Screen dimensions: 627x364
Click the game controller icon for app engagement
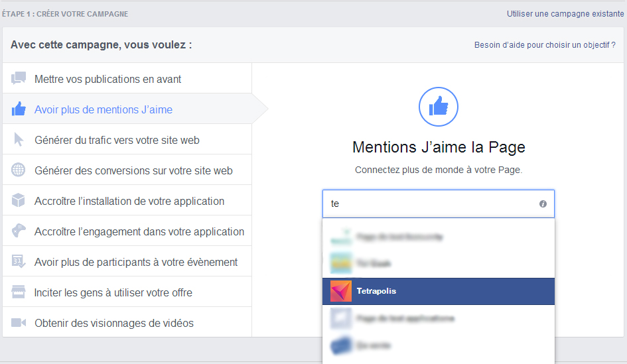pos(19,231)
